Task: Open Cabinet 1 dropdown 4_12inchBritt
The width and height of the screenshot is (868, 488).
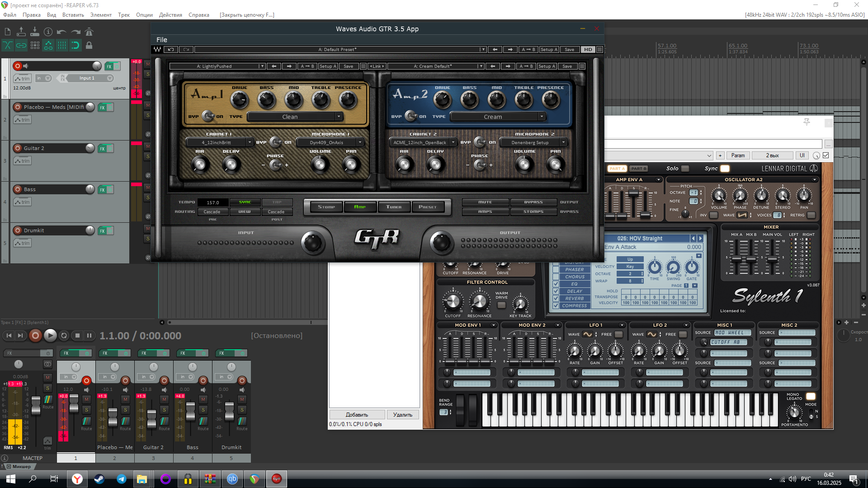Action: [219, 142]
